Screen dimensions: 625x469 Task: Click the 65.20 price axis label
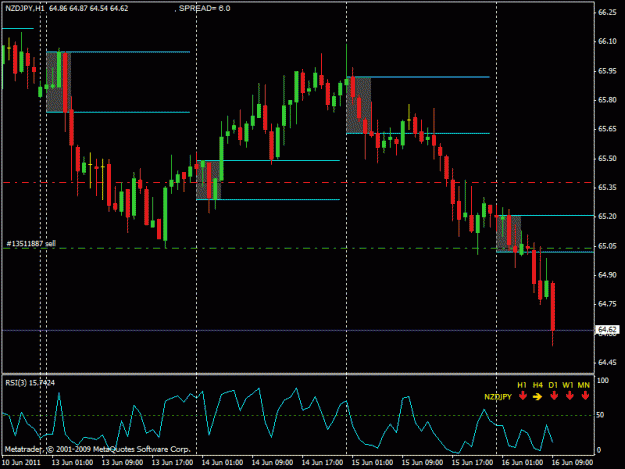[x=607, y=216]
